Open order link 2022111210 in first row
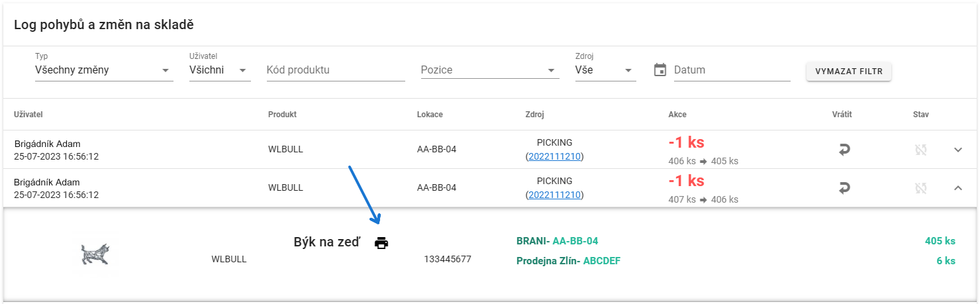The image size is (980, 304). tap(555, 156)
